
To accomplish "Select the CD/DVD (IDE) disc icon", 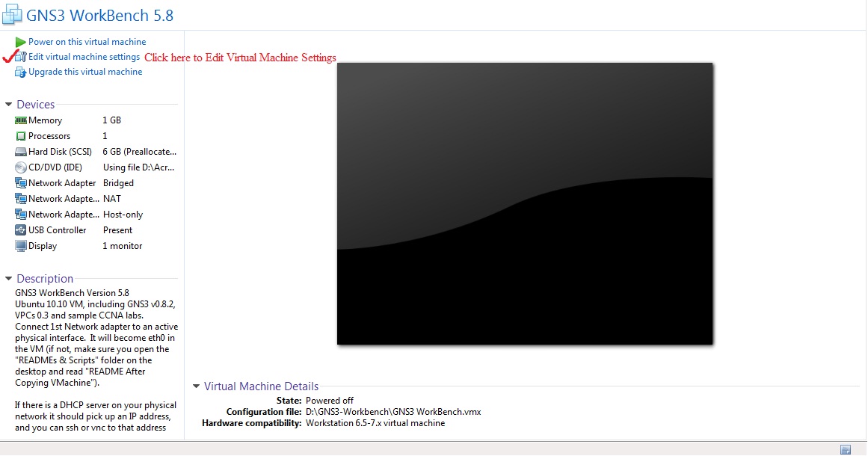I will 20,167.
